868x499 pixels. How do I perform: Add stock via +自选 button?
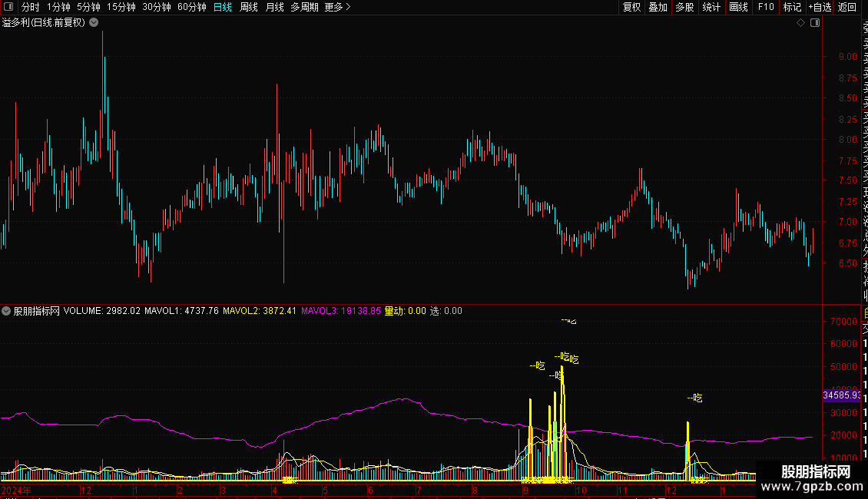pos(820,7)
